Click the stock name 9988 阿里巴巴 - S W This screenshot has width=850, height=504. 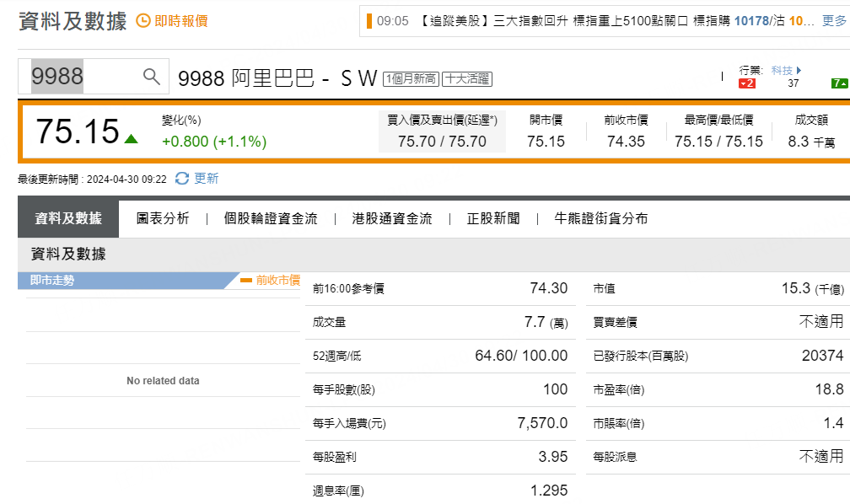pos(277,78)
